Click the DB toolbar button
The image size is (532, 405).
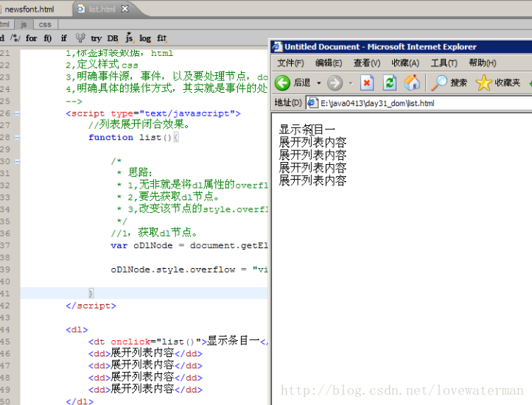pyautogui.click(x=113, y=38)
